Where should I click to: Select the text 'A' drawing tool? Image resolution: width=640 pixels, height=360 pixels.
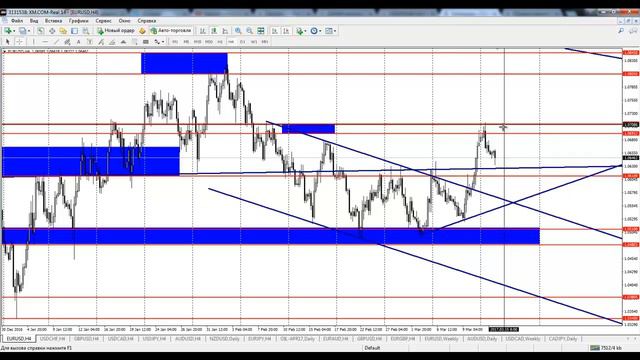(79, 42)
